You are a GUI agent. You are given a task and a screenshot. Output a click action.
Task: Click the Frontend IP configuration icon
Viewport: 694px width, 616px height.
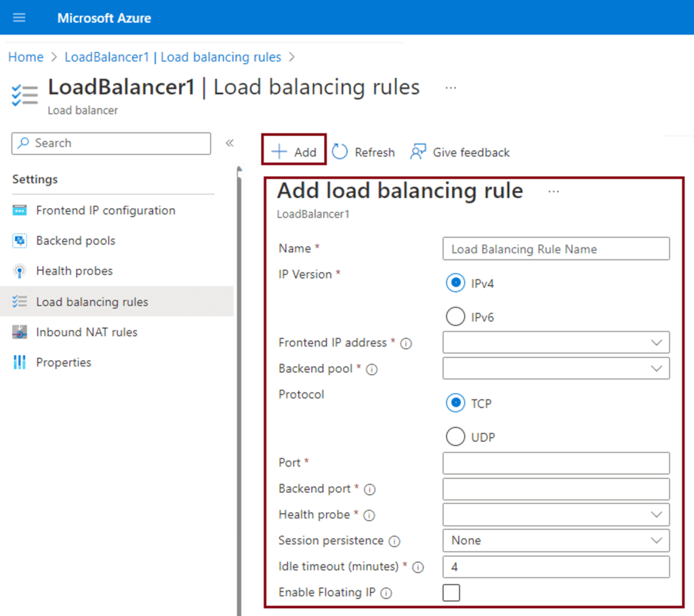20,210
